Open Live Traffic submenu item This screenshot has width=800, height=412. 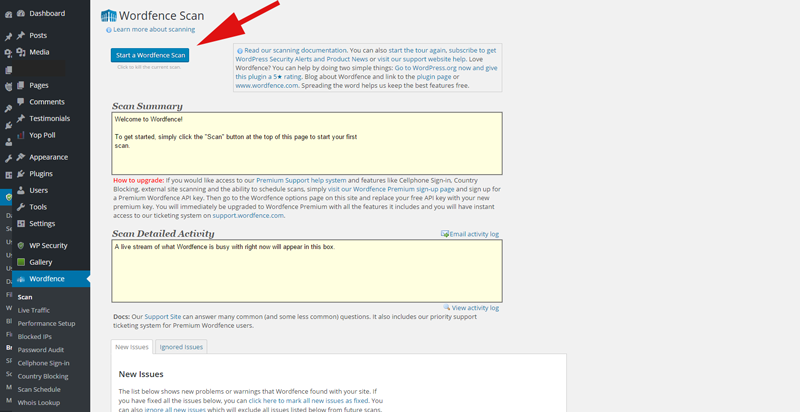(x=34, y=310)
